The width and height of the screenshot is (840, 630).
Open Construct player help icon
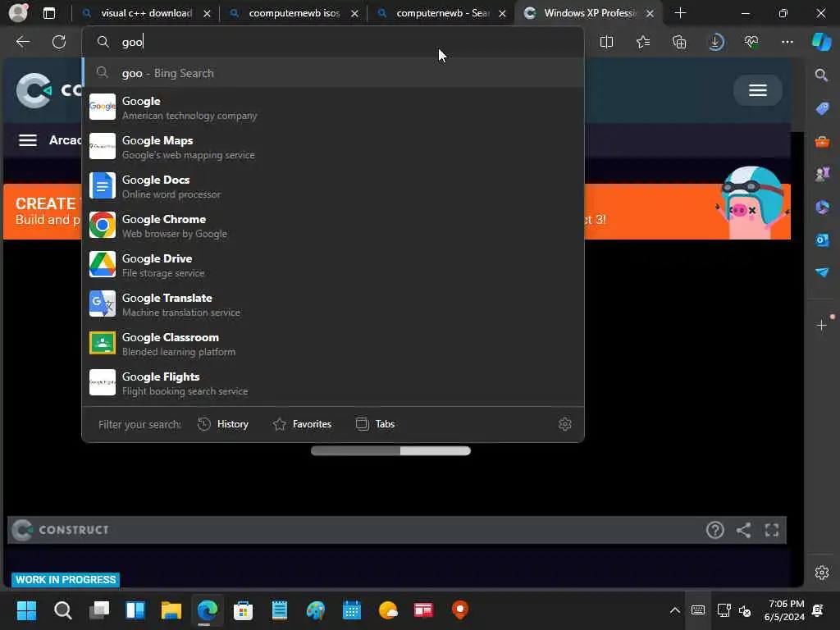(x=714, y=531)
